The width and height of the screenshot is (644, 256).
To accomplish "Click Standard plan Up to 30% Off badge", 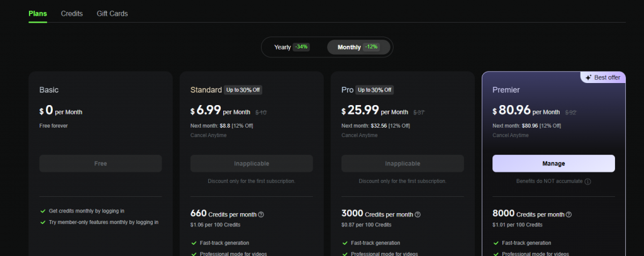I will pyautogui.click(x=243, y=89).
